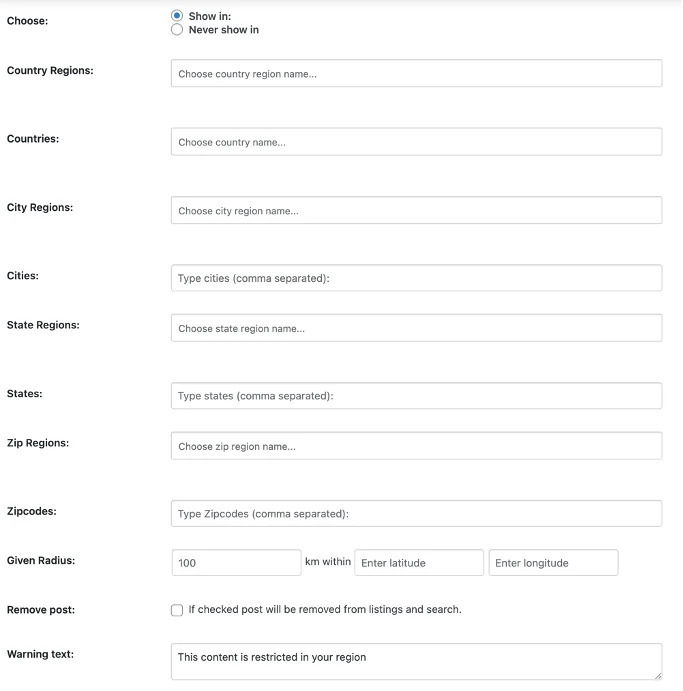Open the Countries name chooser
Screen dimensions: 683x691
416,142
